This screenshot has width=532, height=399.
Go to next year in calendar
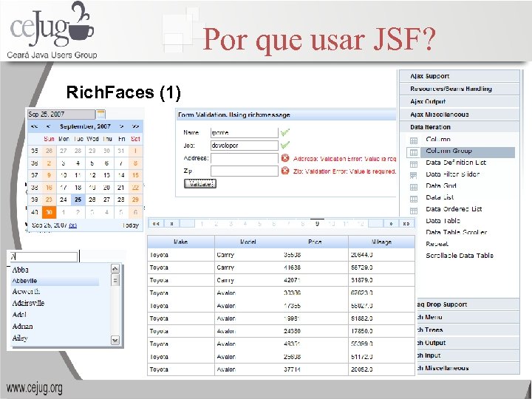click(x=135, y=126)
